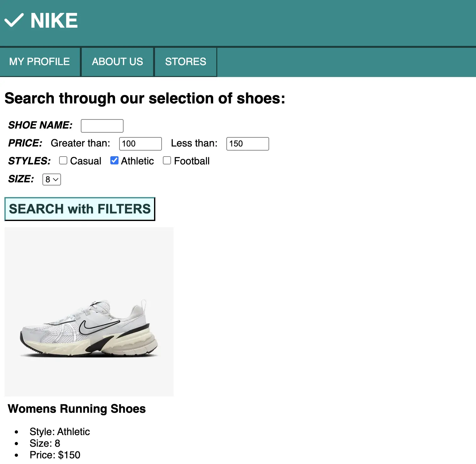Click the NIKE header title

coord(54,21)
